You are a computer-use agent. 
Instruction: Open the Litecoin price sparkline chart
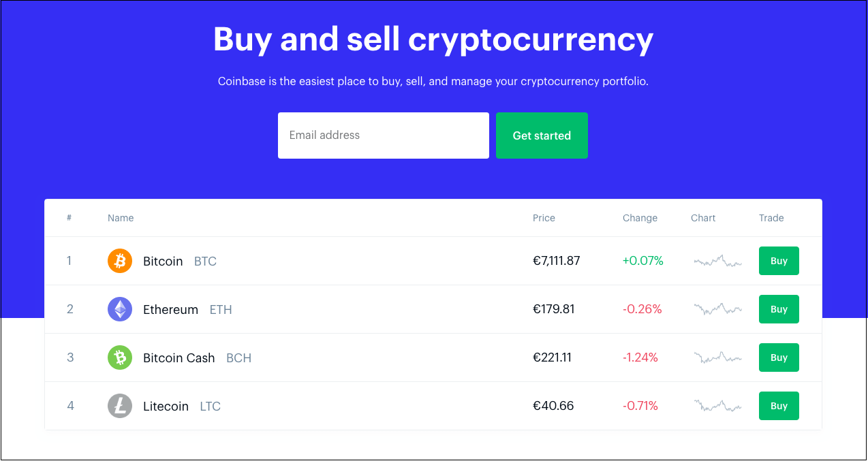tap(717, 406)
